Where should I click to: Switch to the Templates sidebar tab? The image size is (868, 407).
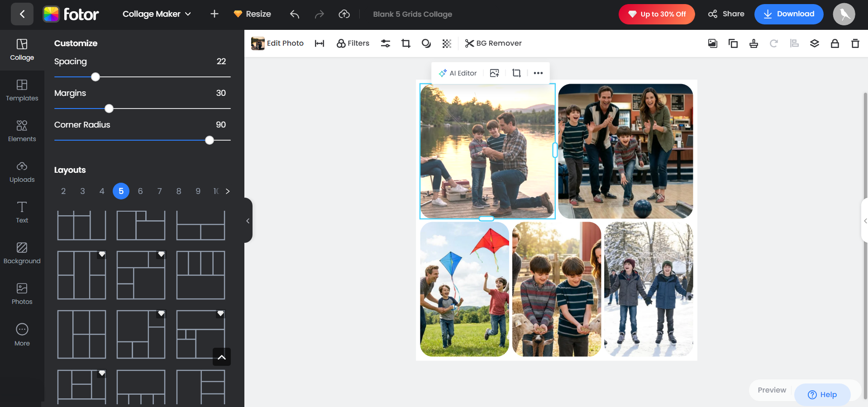click(x=22, y=90)
